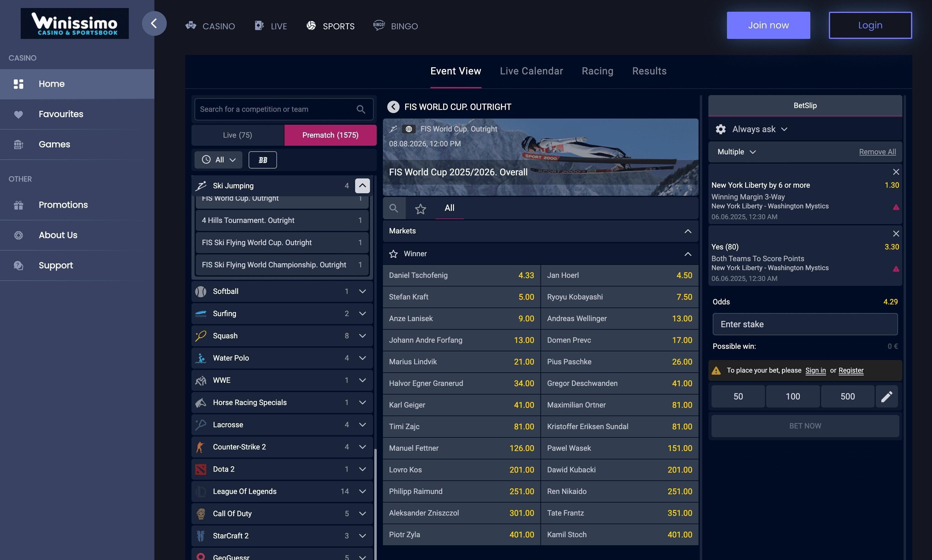Remove the New York Liberty by 6 bet
Image resolution: width=932 pixels, height=560 pixels.
click(896, 172)
